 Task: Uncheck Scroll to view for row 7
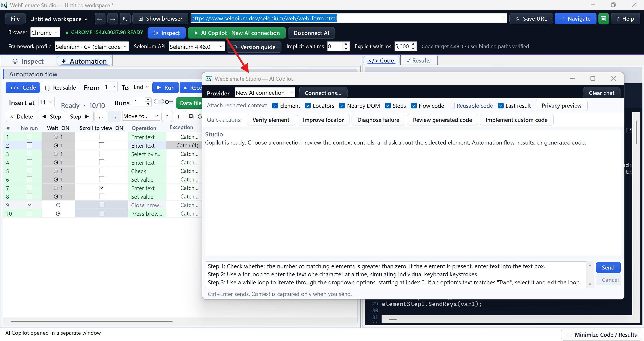tap(101, 188)
